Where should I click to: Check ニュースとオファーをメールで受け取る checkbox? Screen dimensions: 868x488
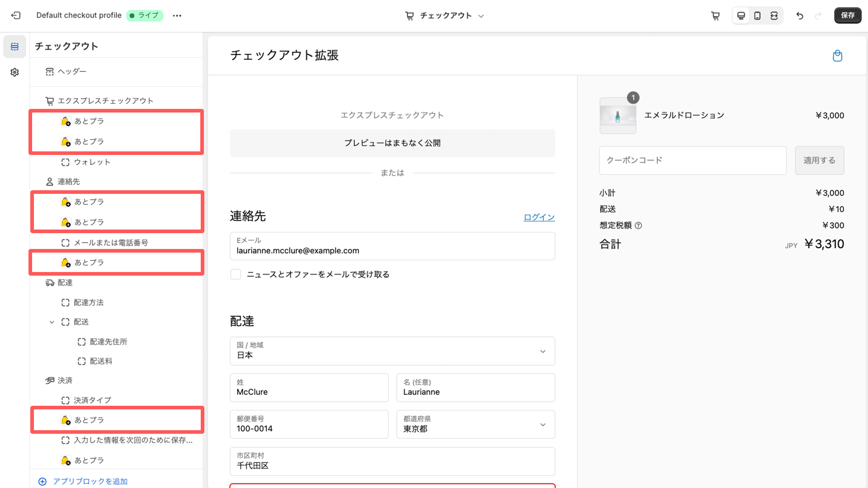click(x=236, y=274)
